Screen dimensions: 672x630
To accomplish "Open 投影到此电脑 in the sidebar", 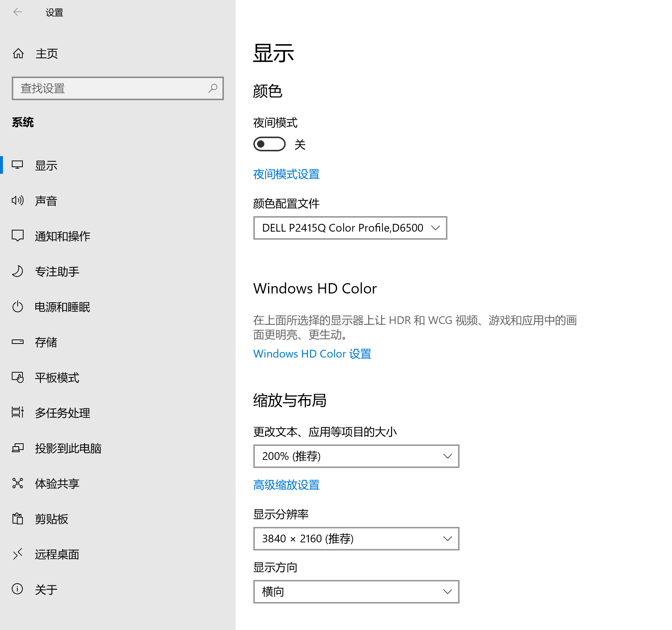I will point(68,448).
